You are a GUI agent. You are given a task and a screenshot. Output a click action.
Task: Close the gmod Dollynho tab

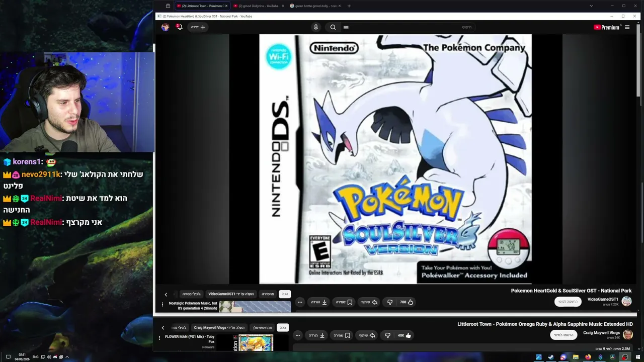(283, 6)
